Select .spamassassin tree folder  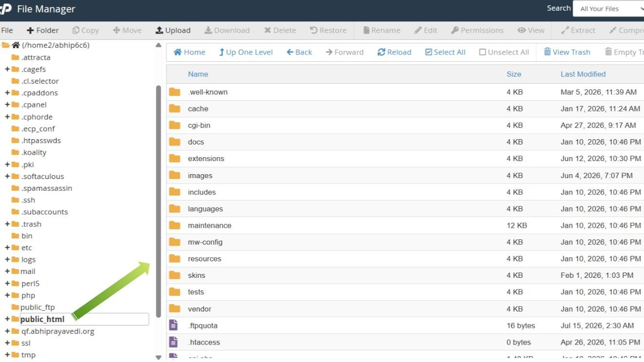(47, 188)
